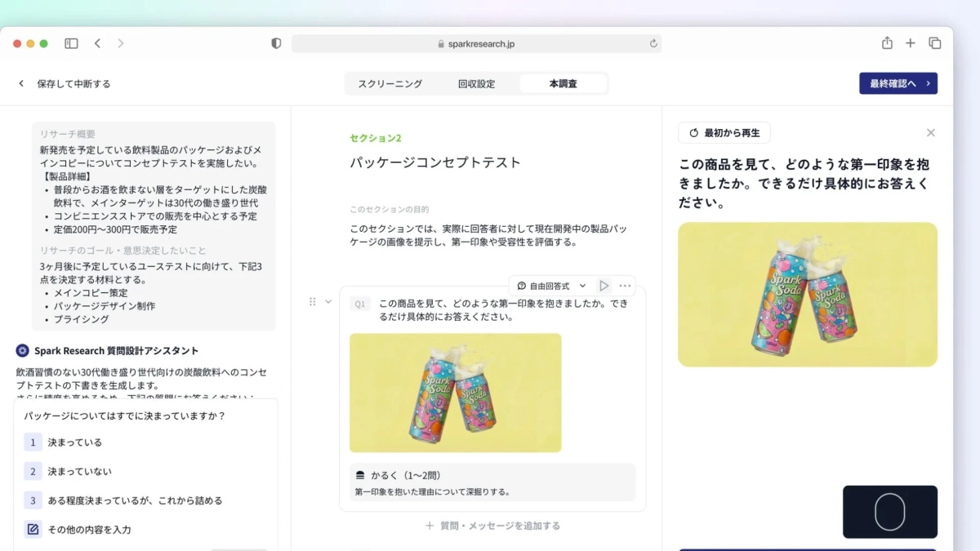Image resolution: width=980 pixels, height=551 pixels.
Task: Click このセクションの目的 description text
Action: click(x=488, y=236)
